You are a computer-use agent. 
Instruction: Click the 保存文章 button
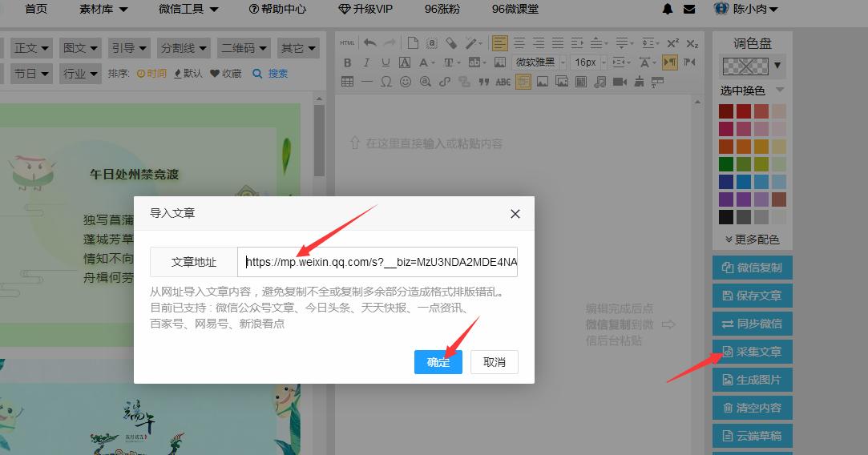coord(753,296)
